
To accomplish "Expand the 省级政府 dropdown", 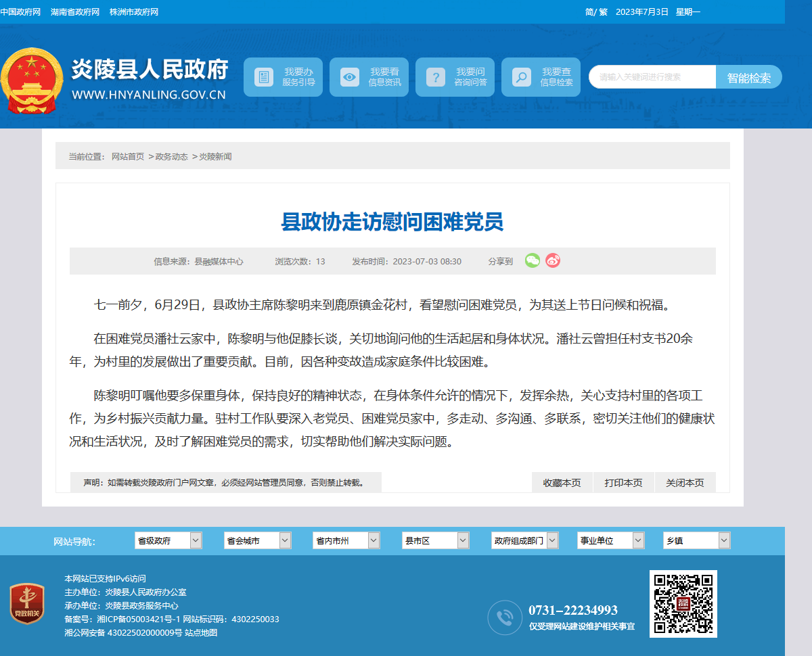I will pos(168,540).
